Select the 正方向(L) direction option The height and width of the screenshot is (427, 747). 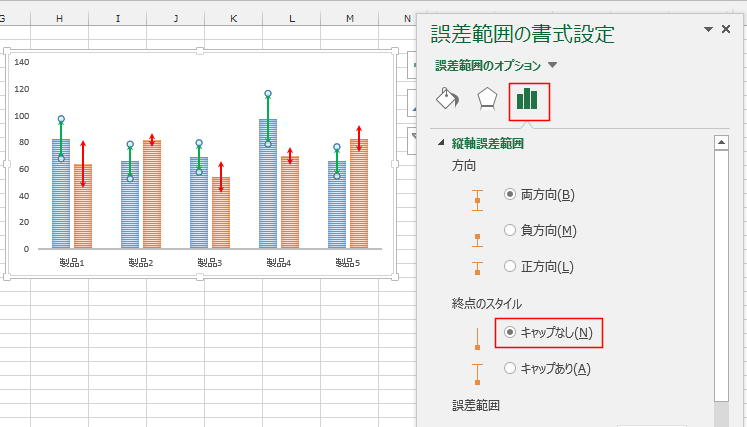tap(510, 266)
